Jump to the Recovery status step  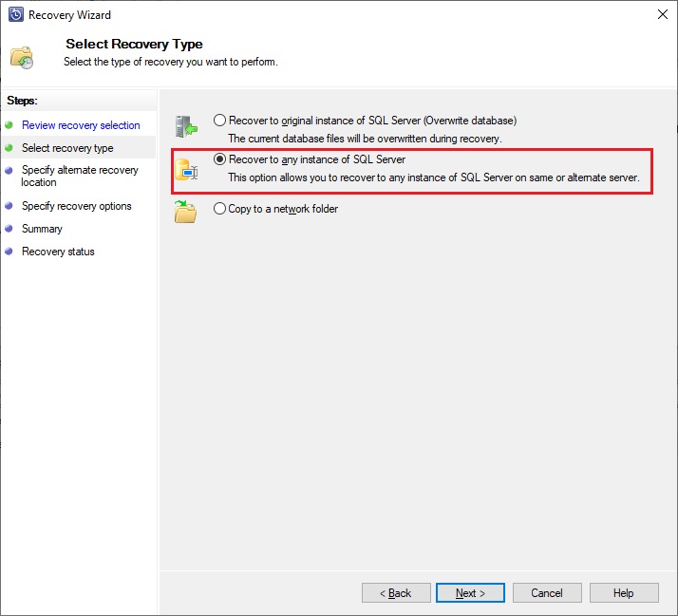coord(58,252)
